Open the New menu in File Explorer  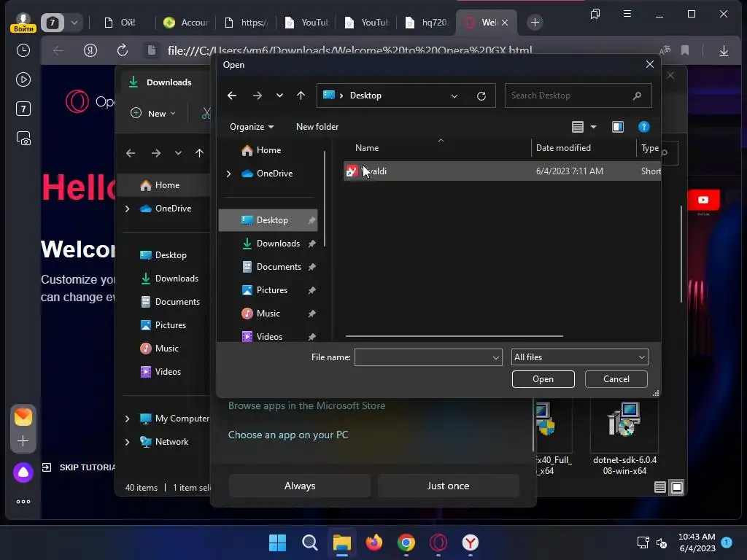click(153, 113)
